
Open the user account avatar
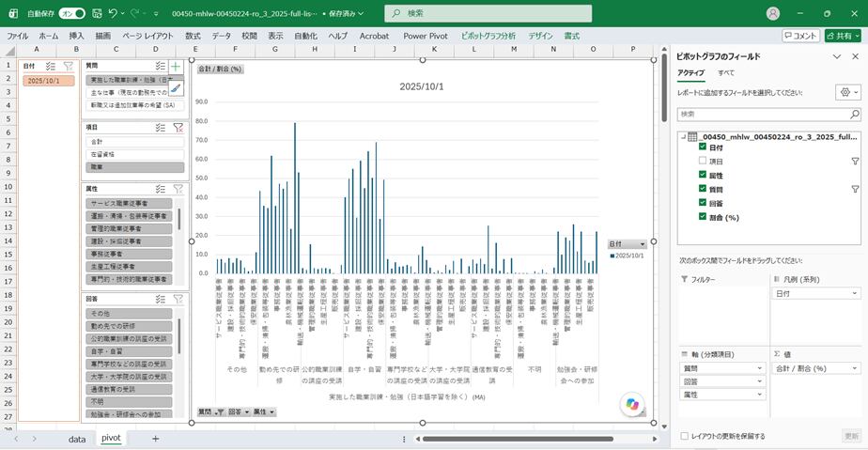[773, 13]
